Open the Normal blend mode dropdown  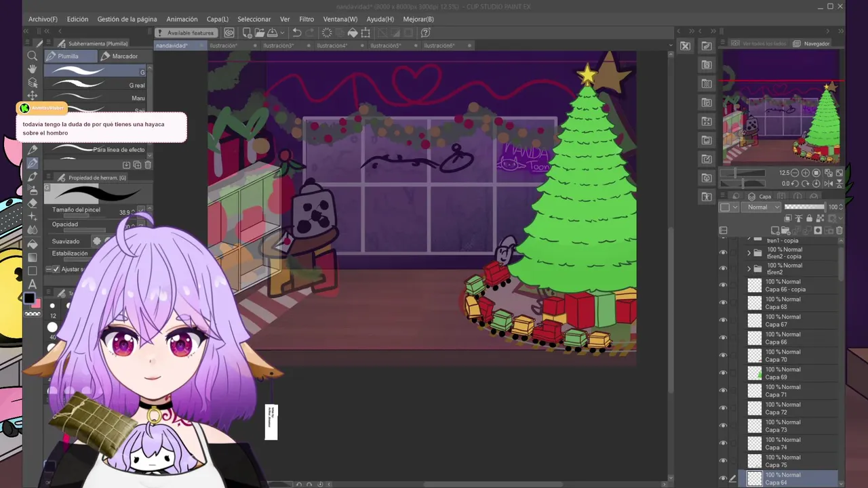click(762, 207)
